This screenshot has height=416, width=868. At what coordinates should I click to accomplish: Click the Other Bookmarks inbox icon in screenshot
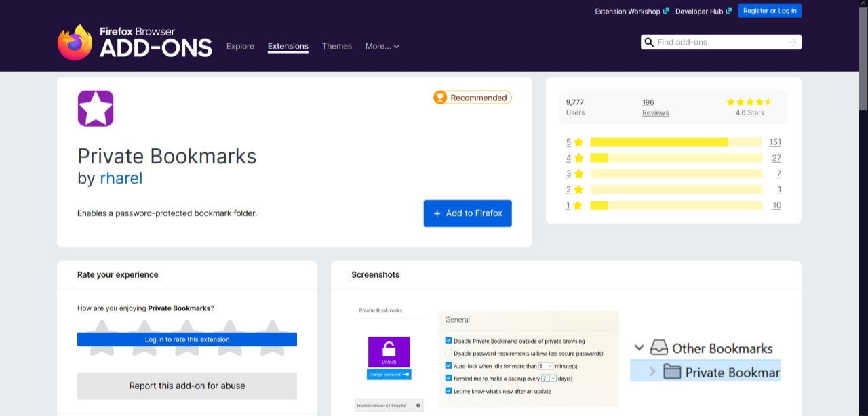point(659,348)
